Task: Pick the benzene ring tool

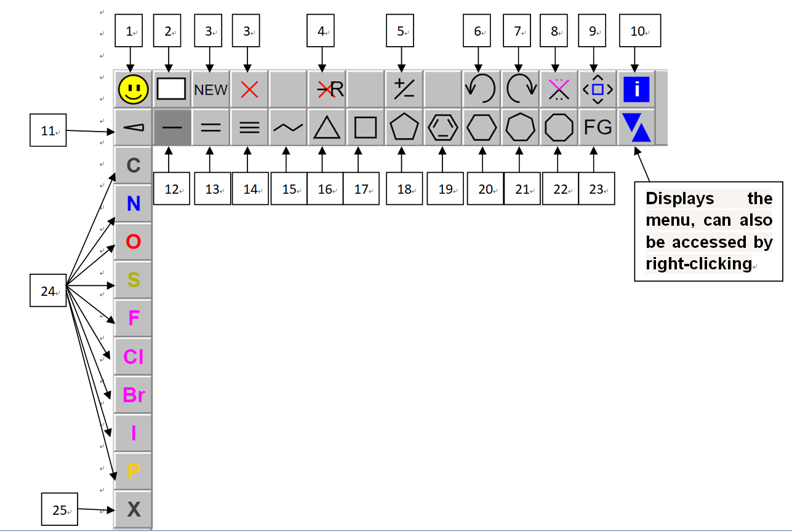Action: click(x=443, y=127)
